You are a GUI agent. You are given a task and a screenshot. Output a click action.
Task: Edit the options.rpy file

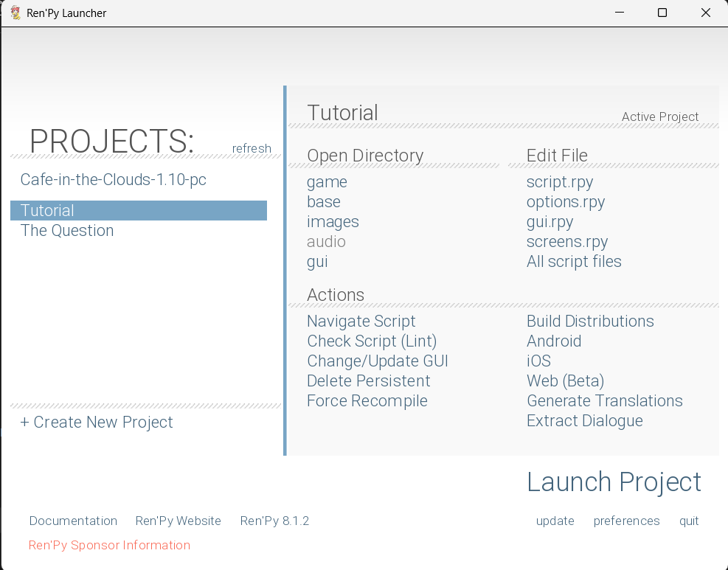566,202
